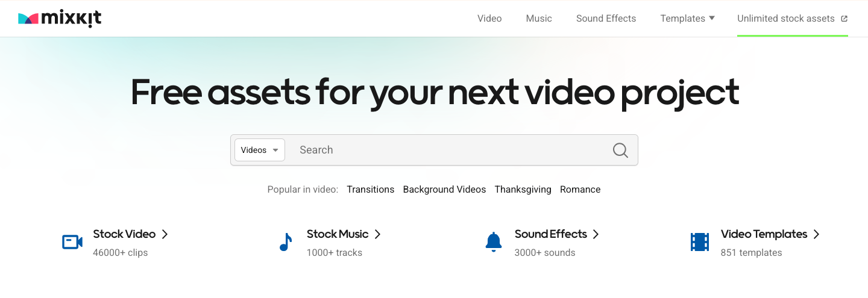Screen dimensions: 868x298
Task: Open the Stock Music heading link
Action: 338,234
